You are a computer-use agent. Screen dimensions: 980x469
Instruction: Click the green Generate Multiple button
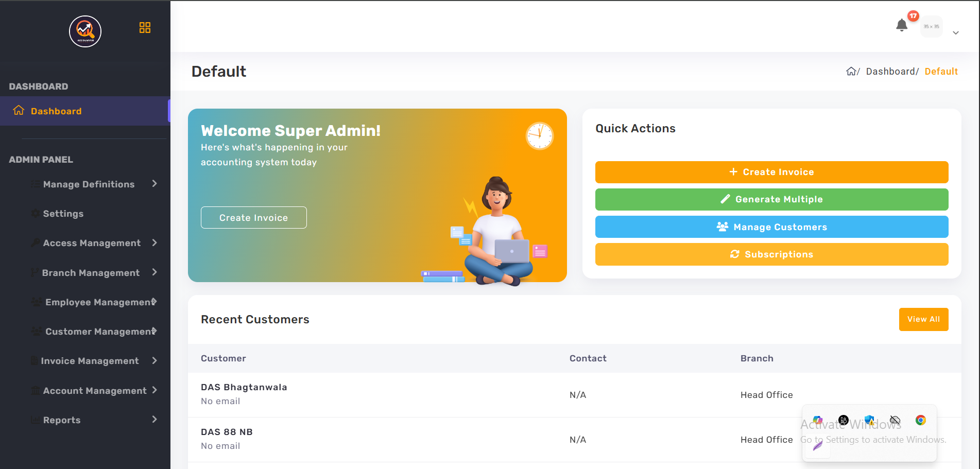coord(771,199)
